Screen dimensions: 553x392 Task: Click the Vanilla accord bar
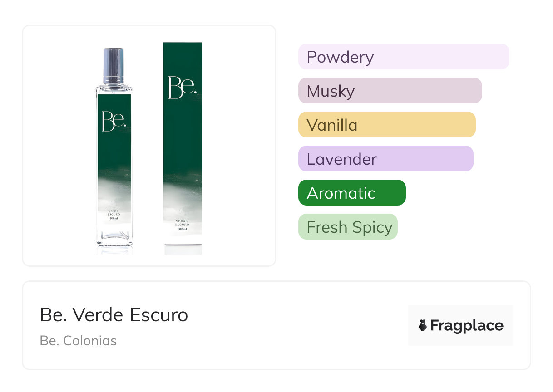point(387,125)
